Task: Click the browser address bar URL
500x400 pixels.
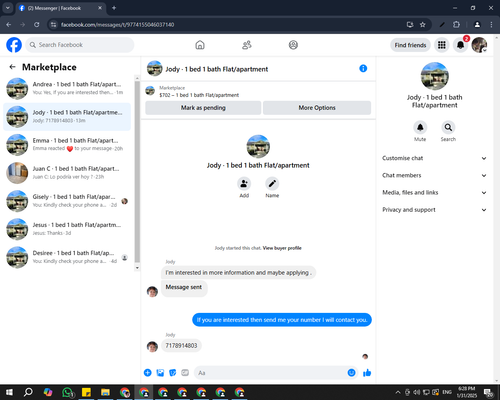Action: coord(117,25)
